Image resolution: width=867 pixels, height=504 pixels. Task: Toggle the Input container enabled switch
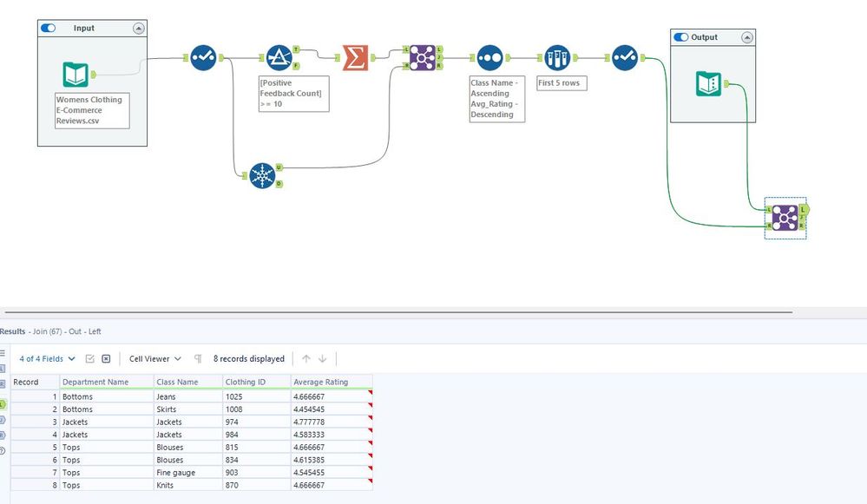(x=48, y=28)
